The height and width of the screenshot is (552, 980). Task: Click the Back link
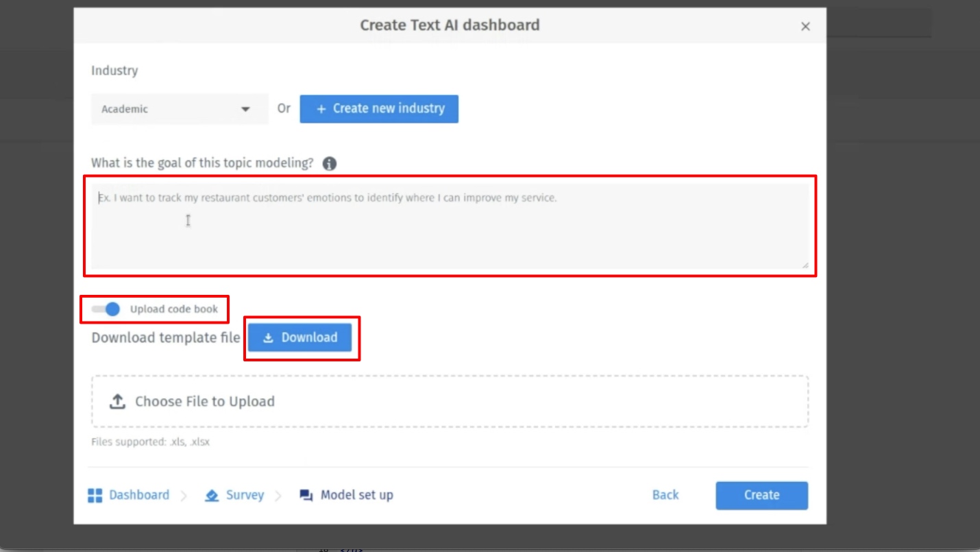coord(665,495)
